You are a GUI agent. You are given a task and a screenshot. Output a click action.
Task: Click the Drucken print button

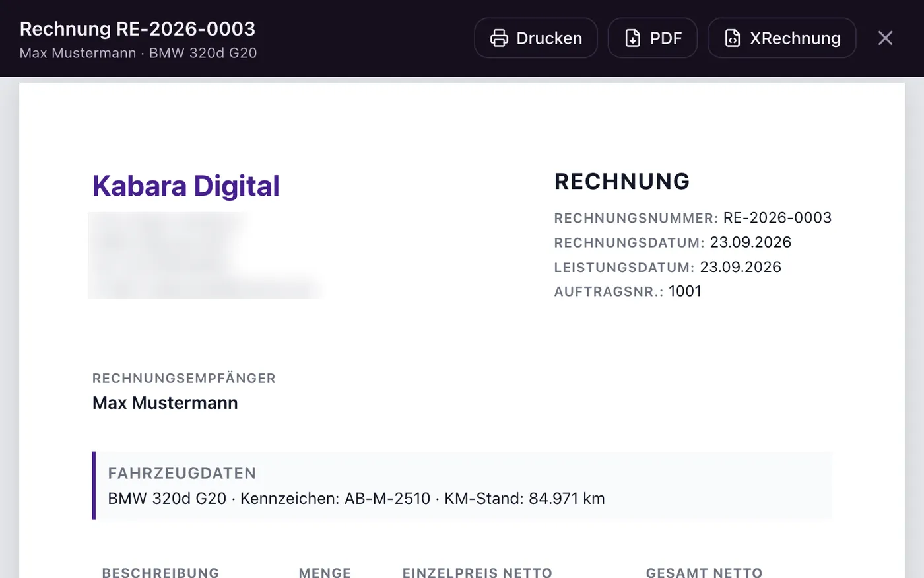click(536, 38)
